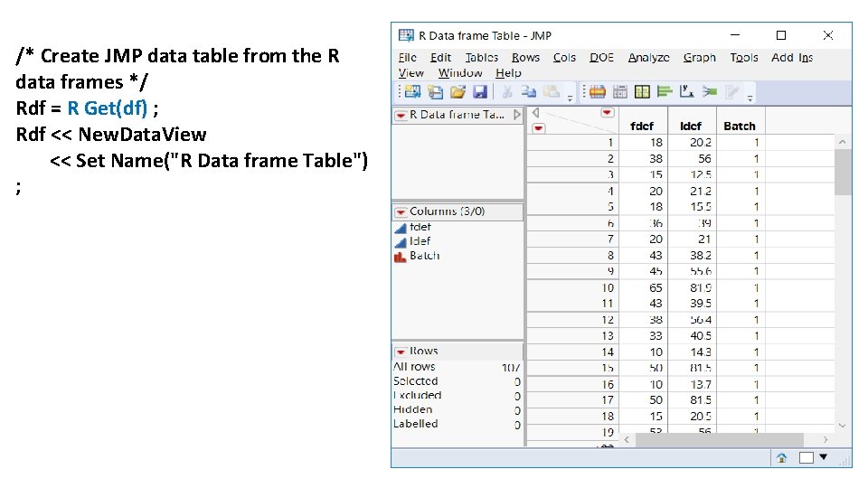This screenshot has width=868, height=488.
Task: Open the red triangle menu for table name
Action: coord(401,115)
